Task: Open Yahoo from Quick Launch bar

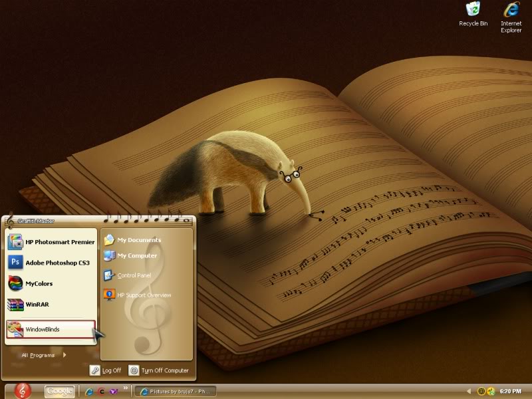Action: [113, 392]
